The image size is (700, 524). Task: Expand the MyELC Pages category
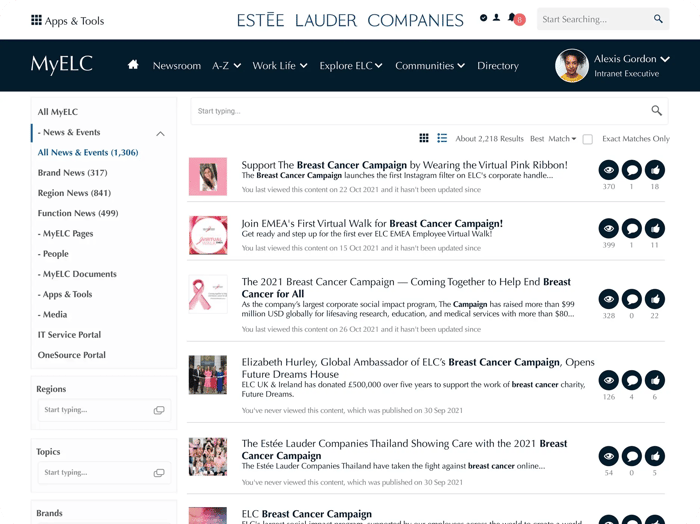point(66,233)
